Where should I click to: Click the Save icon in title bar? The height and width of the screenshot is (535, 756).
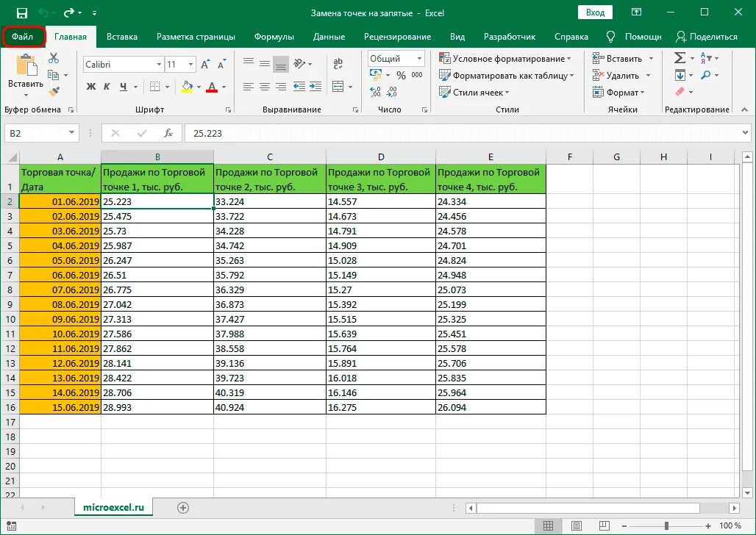[x=22, y=13]
